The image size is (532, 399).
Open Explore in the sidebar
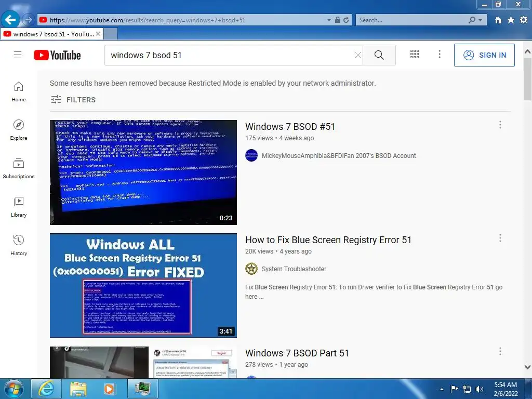pyautogui.click(x=19, y=130)
